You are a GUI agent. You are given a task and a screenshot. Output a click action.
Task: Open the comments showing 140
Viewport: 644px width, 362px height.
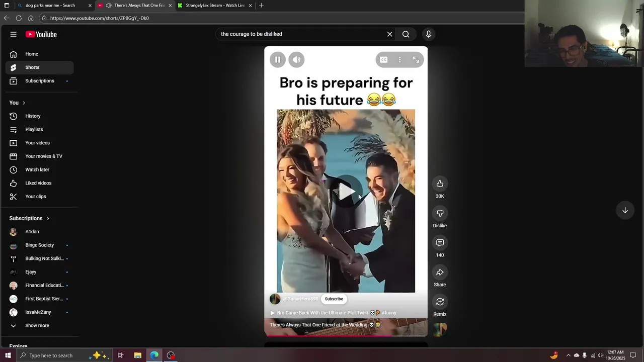(x=440, y=243)
